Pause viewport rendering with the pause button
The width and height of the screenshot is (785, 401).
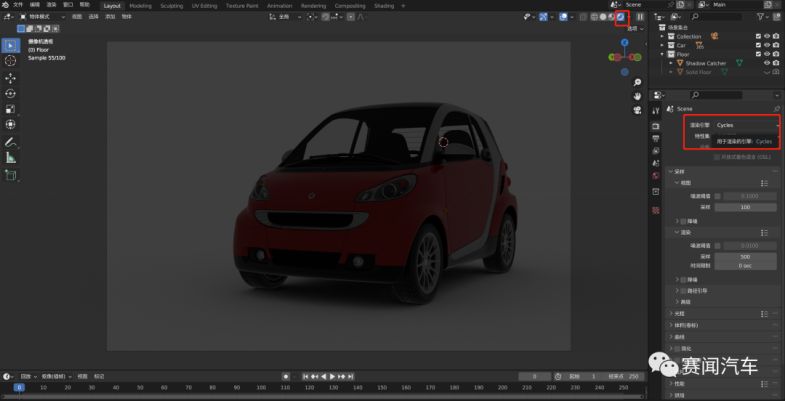(640, 17)
